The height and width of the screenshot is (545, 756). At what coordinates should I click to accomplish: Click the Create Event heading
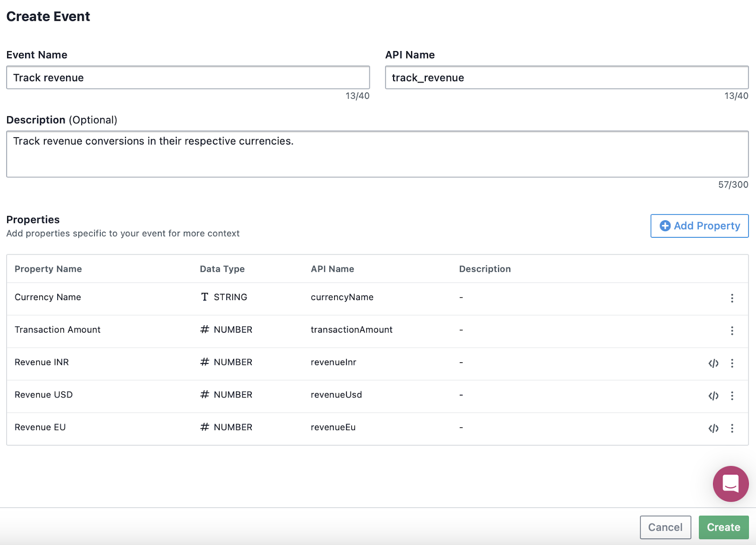pos(48,17)
